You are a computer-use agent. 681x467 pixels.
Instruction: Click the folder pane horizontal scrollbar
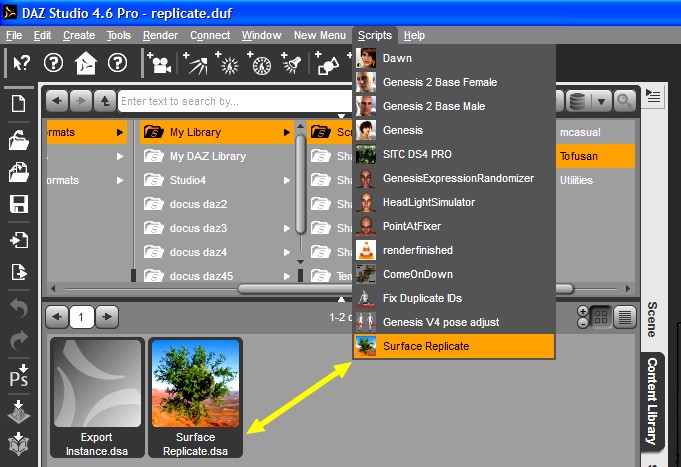(x=405, y=288)
